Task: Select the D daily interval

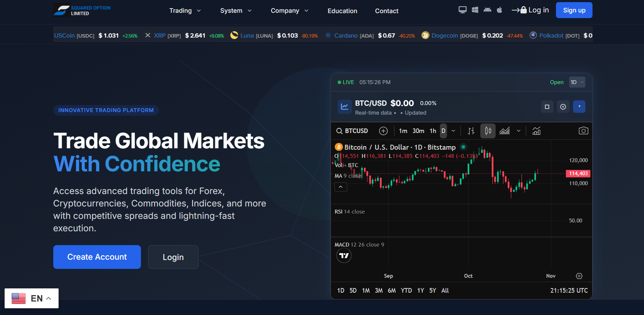Action: point(443,131)
